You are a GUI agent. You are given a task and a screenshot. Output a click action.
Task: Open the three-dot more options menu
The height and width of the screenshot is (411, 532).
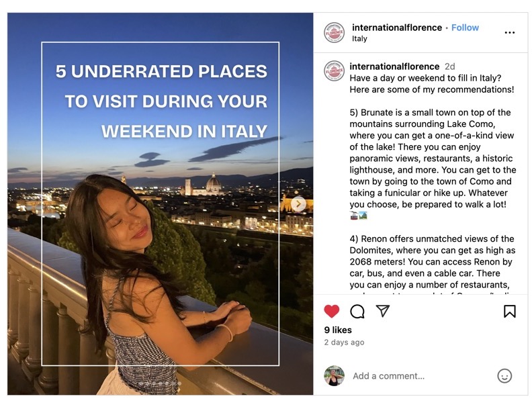point(509,32)
